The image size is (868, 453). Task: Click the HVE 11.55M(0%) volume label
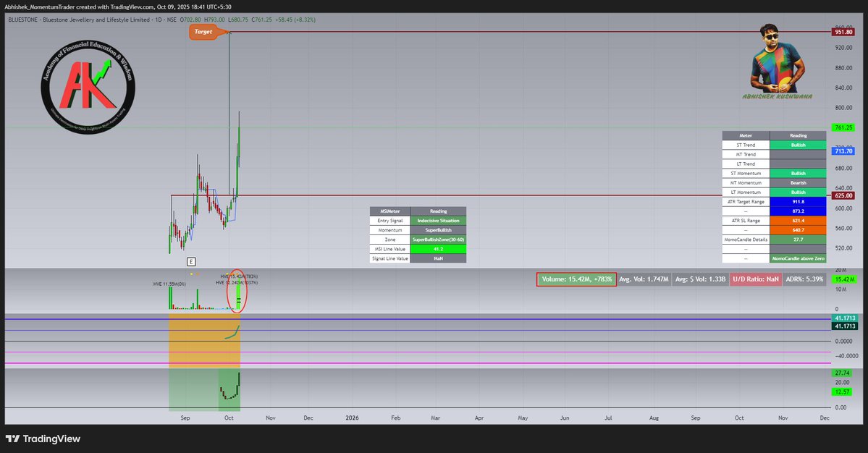tap(170, 284)
